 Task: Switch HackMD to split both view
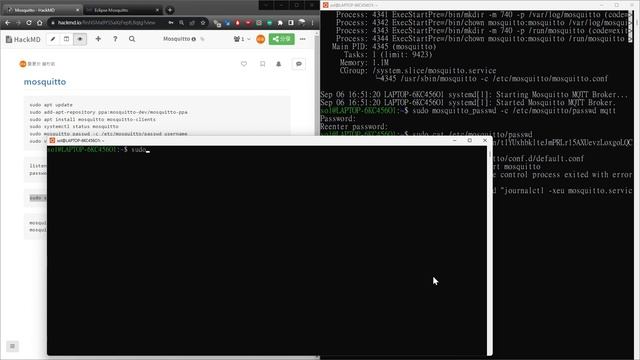[x=66, y=39]
